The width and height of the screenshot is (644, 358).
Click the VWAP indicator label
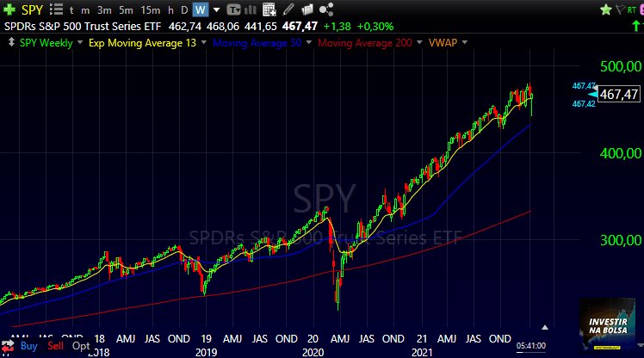(x=443, y=43)
